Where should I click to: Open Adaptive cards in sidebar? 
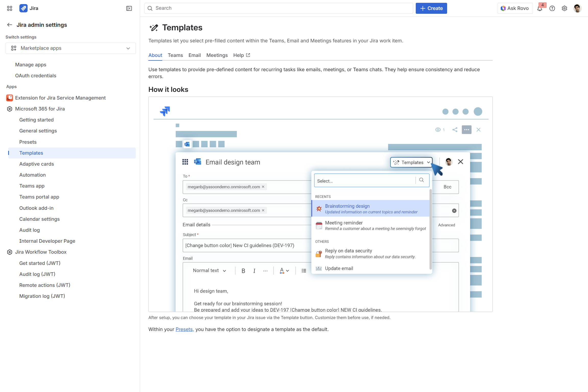coord(36,164)
